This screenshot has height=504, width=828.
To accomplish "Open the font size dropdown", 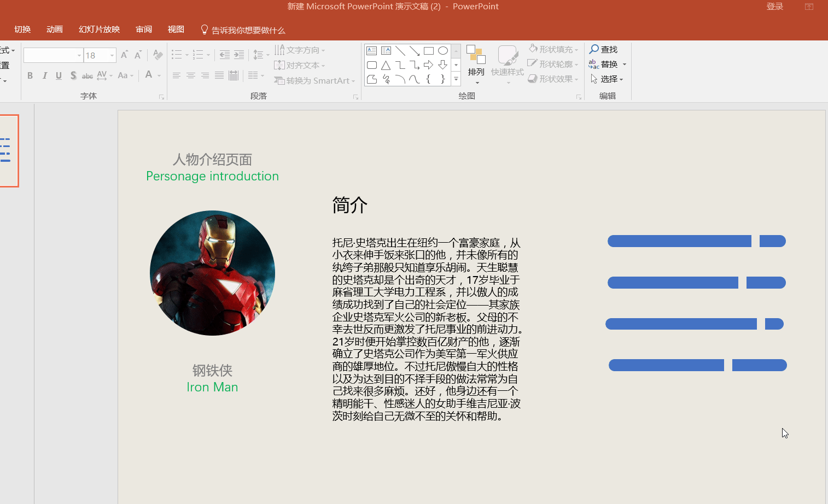I will (112, 55).
